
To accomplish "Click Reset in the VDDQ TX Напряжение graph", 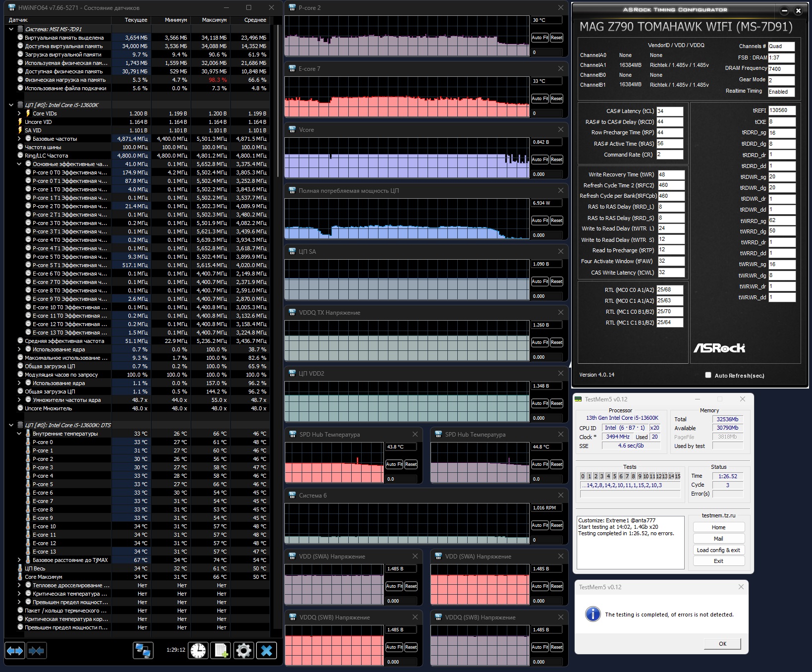I will coord(556,342).
